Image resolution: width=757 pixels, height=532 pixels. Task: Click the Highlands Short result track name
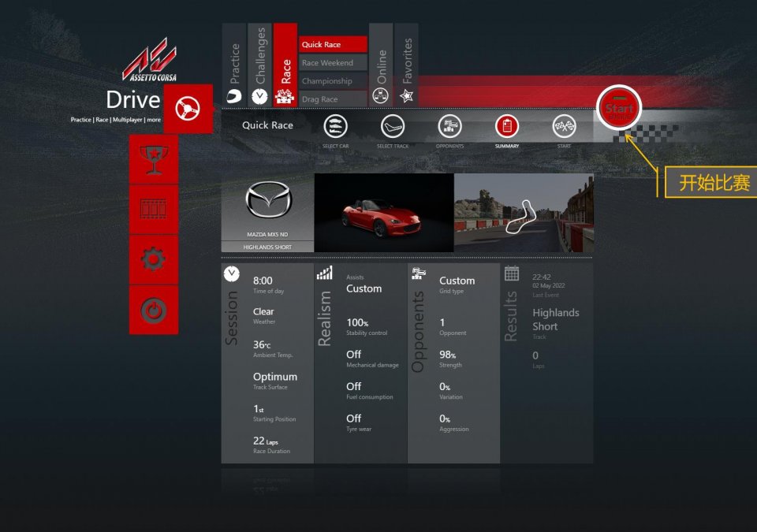pyautogui.click(x=556, y=319)
